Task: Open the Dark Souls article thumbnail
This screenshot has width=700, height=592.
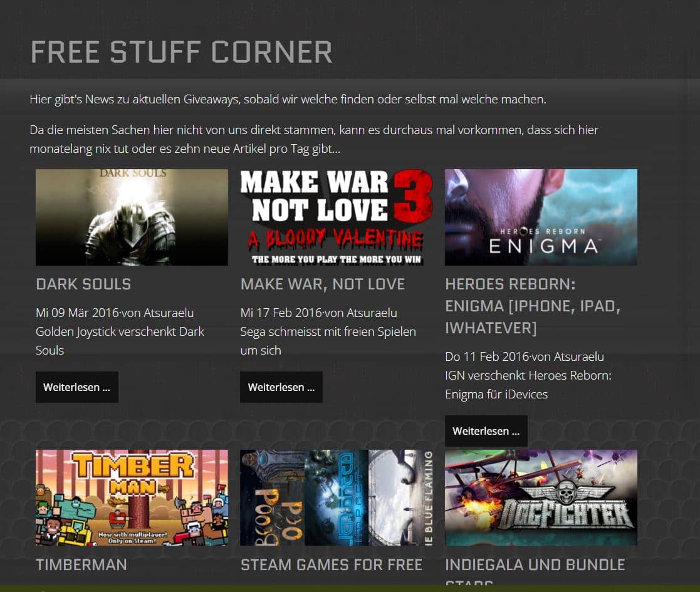Action: pos(132,217)
